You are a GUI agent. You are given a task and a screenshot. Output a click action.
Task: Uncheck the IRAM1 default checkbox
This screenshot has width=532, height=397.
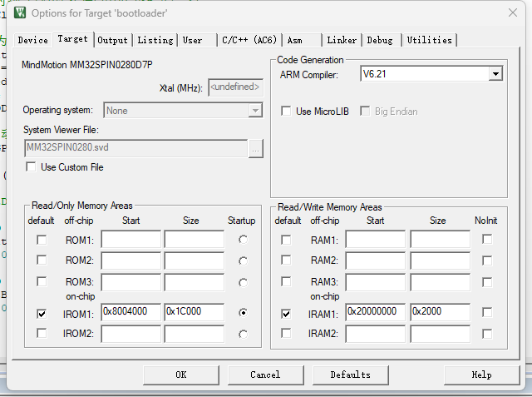coord(286,314)
